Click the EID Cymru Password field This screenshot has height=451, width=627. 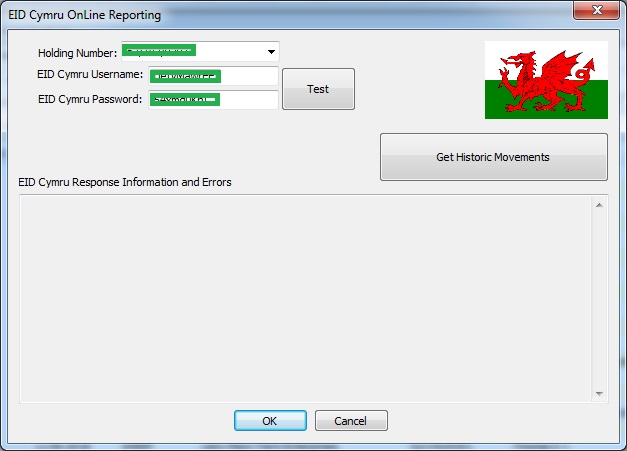[x=214, y=100]
